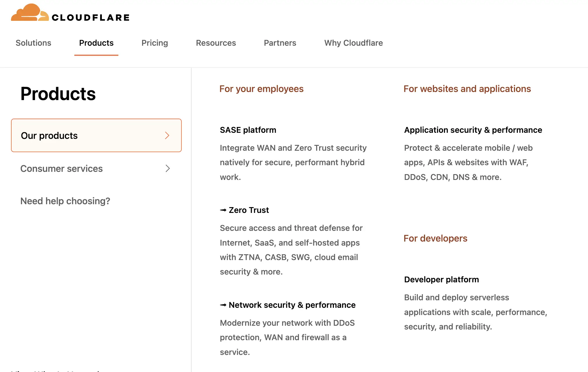Click the Cloudflare cloud logo icon

(x=30, y=13)
